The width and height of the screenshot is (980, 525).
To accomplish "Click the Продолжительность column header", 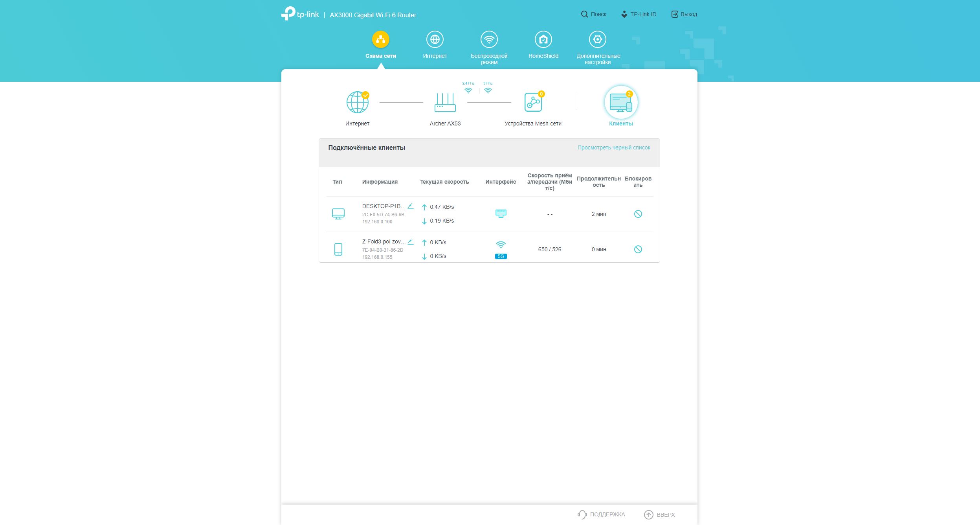I will coord(598,182).
